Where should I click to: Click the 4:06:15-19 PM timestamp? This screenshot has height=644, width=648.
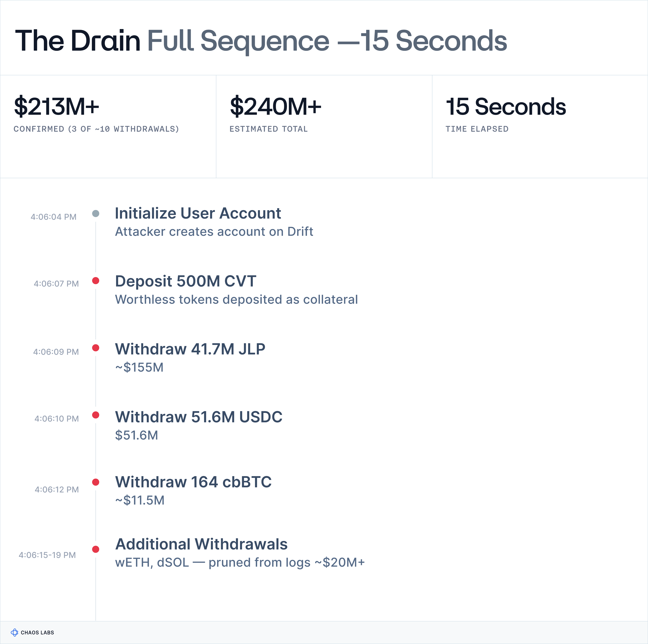[x=47, y=555]
